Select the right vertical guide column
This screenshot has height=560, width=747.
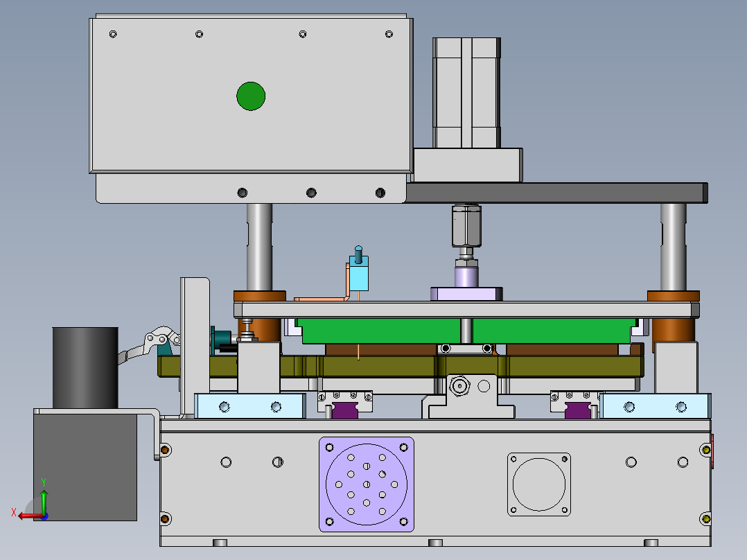673,247
